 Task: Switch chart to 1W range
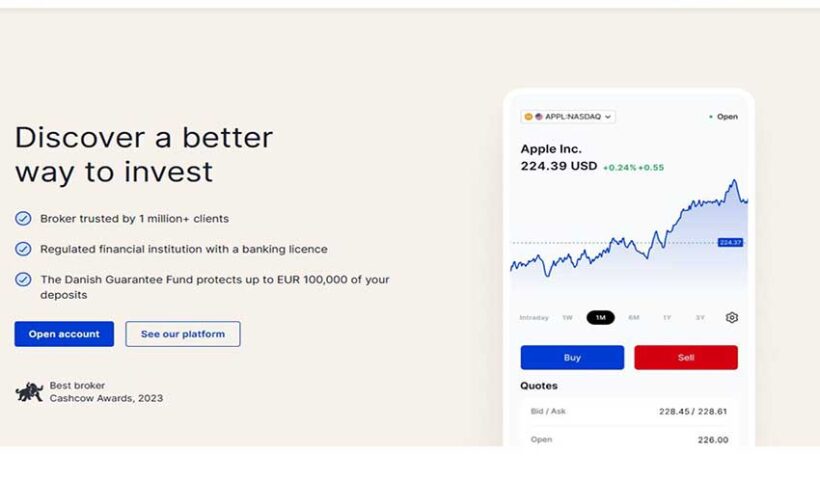pyautogui.click(x=567, y=318)
